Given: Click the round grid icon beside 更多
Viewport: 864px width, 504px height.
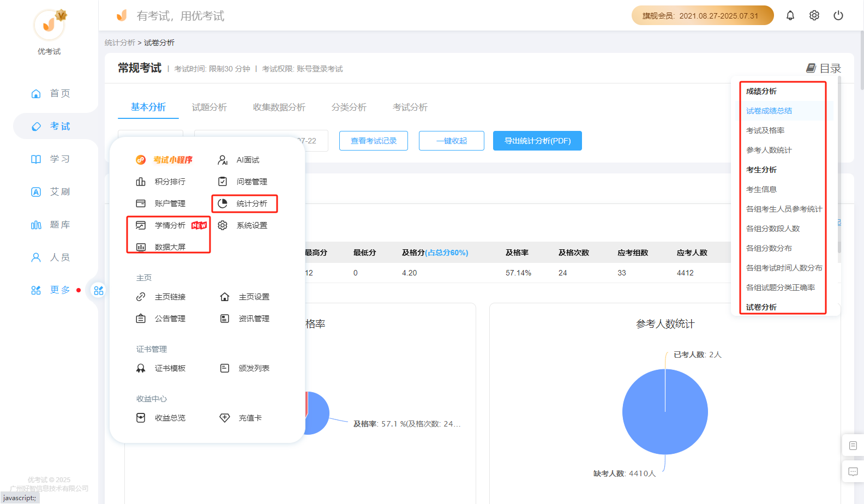Looking at the screenshot, I should [99, 290].
